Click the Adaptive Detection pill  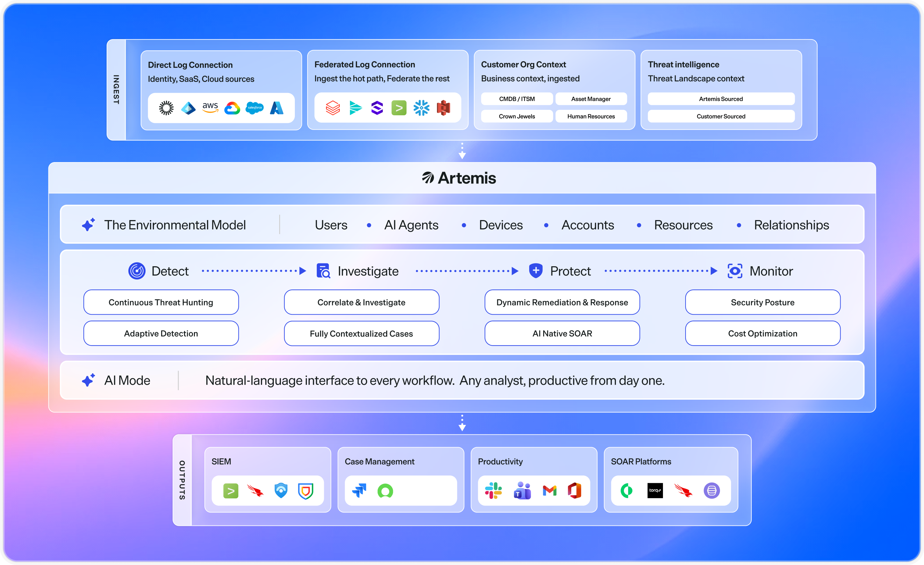161,333
